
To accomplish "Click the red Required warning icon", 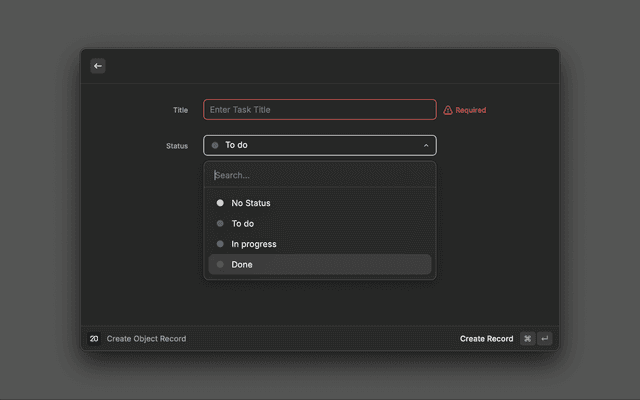I will pos(448,110).
